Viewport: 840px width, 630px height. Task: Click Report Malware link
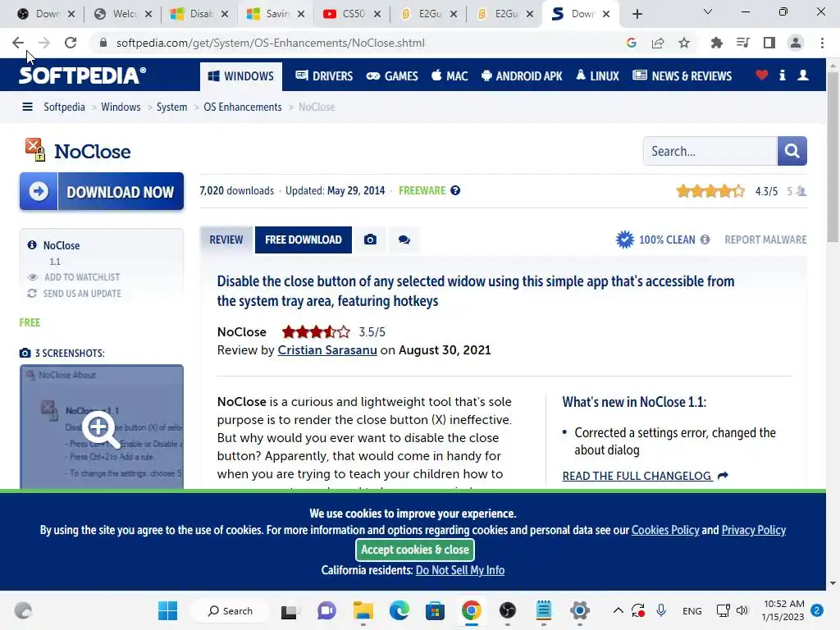[765, 240]
